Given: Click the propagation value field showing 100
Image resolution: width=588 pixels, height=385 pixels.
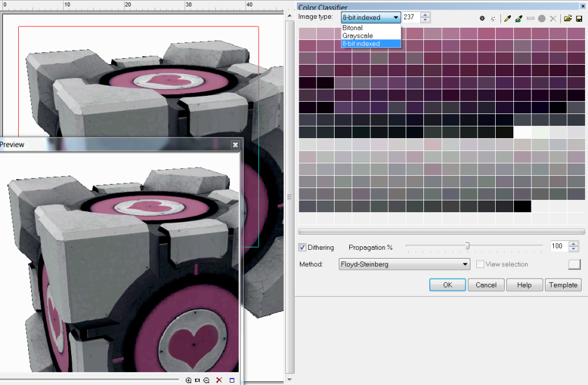Looking at the screenshot, I should [x=559, y=246].
